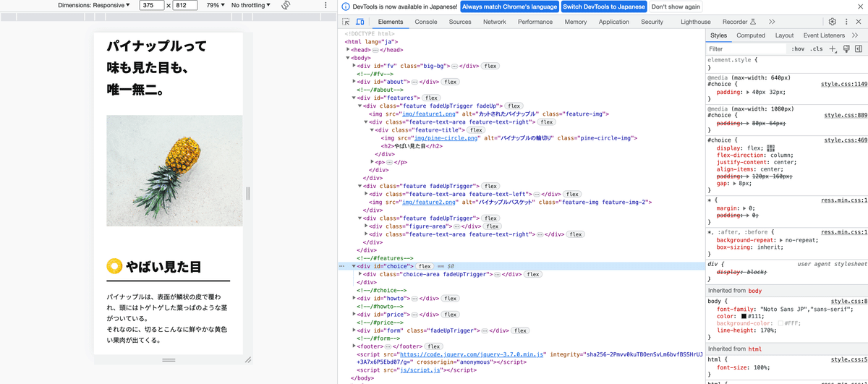Expand the choice-area fadeUpTrigger div
The height and width of the screenshot is (384, 868).
click(359, 274)
